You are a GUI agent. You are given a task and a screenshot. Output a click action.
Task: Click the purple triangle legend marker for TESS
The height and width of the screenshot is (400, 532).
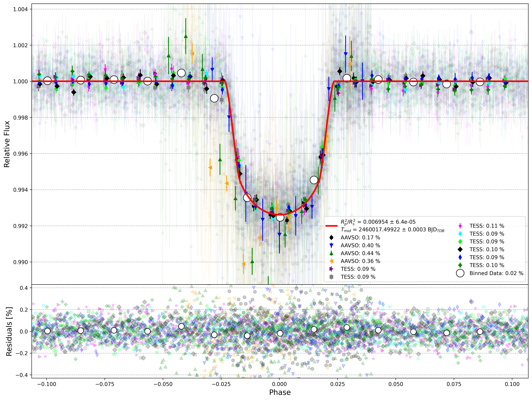click(331, 269)
